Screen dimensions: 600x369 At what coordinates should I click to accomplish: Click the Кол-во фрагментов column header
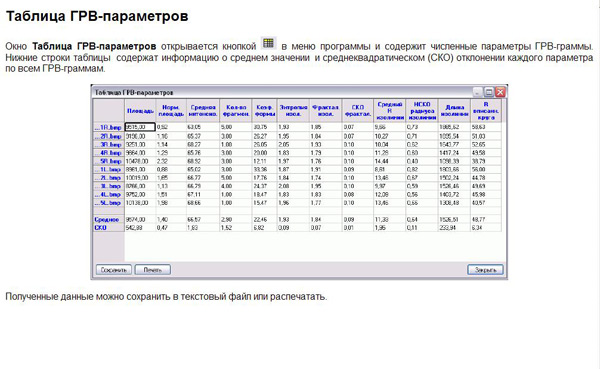(x=236, y=111)
